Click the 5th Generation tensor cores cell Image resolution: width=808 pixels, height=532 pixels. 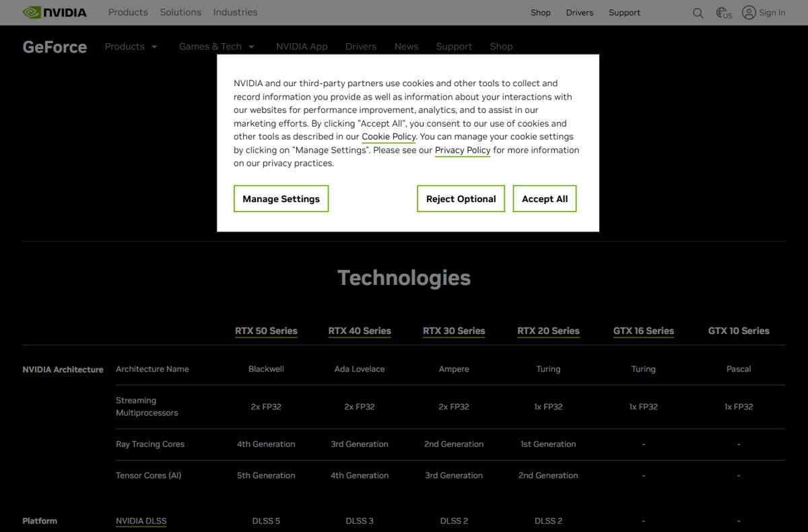click(x=266, y=475)
